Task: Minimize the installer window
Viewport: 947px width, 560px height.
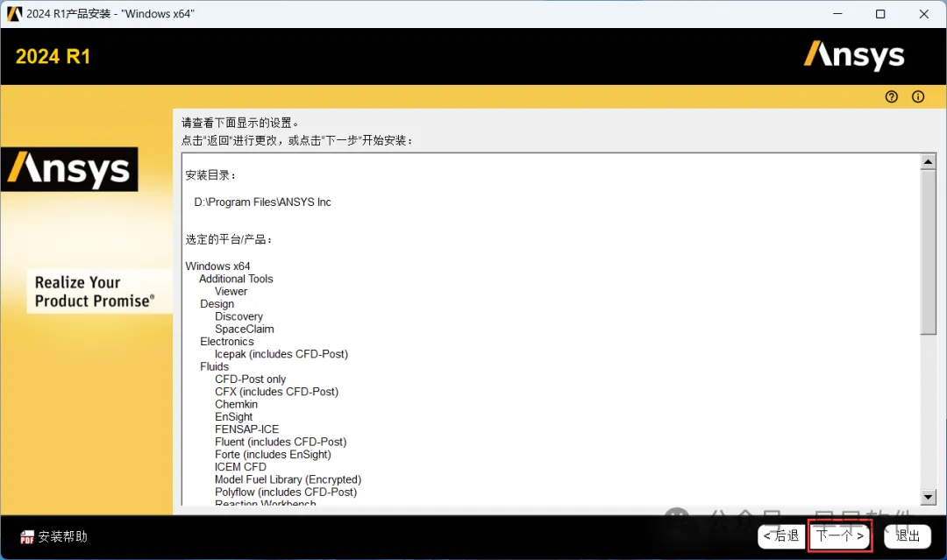Action: click(837, 14)
